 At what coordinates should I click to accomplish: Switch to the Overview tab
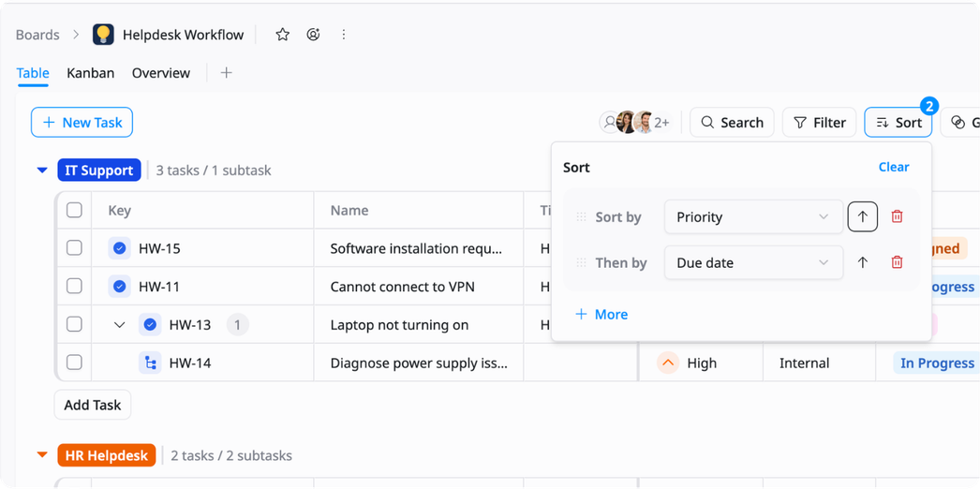[x=160, y=73]
